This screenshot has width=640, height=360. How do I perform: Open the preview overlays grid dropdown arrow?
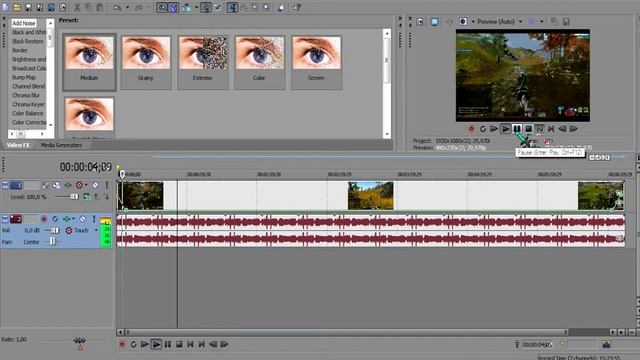point(542,22)
